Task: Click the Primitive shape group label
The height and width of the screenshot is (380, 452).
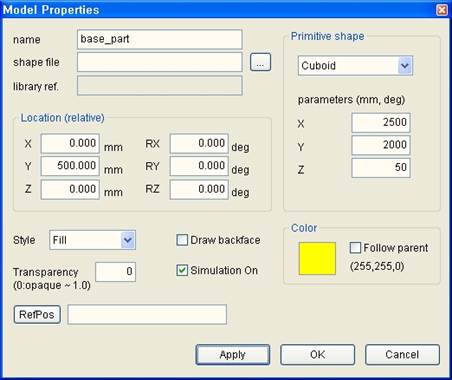Action: tap(327, 36)
